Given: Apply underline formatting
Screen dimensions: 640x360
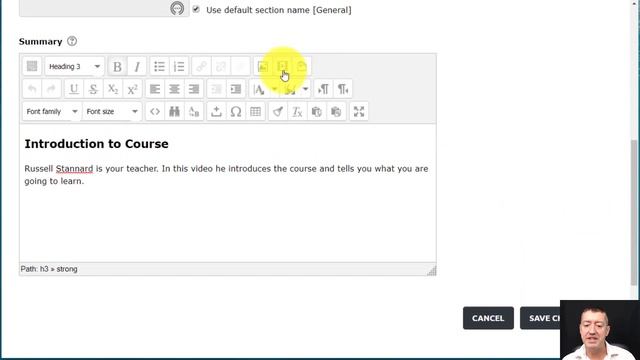Looking at the screenshot, I should pyautogui.click(x=74, y=89).
